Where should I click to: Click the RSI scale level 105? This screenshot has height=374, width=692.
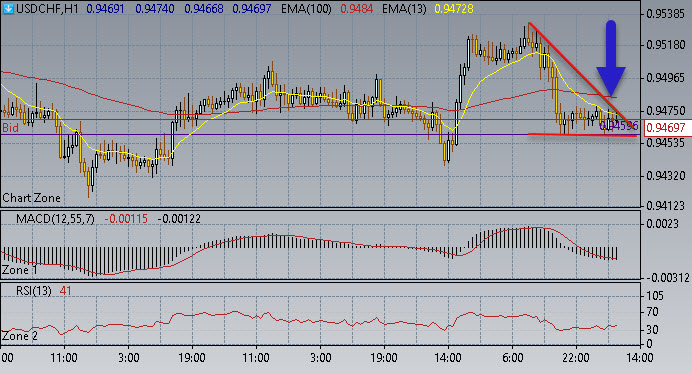(x=654, y=296)
